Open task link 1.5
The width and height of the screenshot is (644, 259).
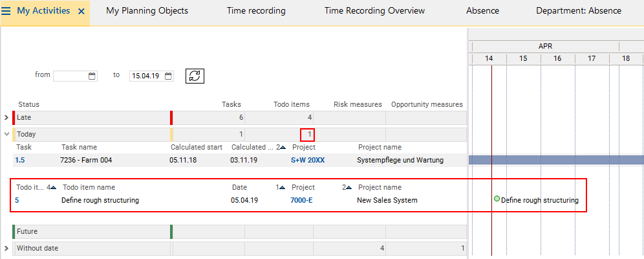click(19, 161)
